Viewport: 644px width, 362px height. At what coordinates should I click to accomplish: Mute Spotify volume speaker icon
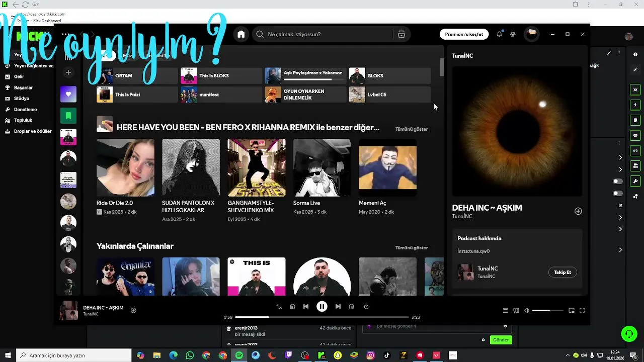[x=527, y=311]
